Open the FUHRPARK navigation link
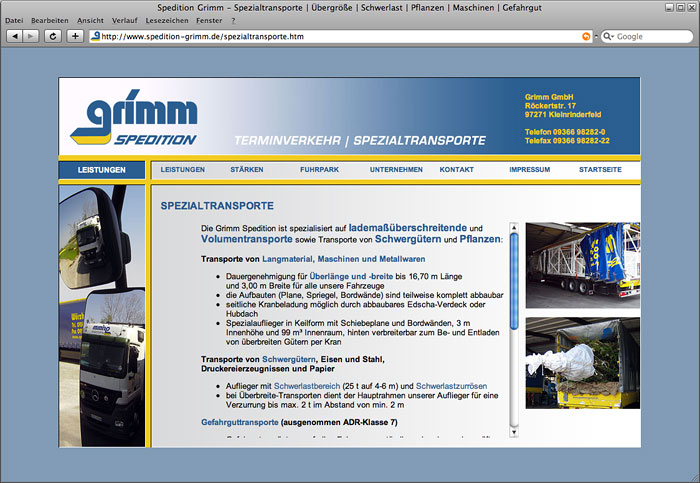Screen dimensions: 700x483 [320, 170]
